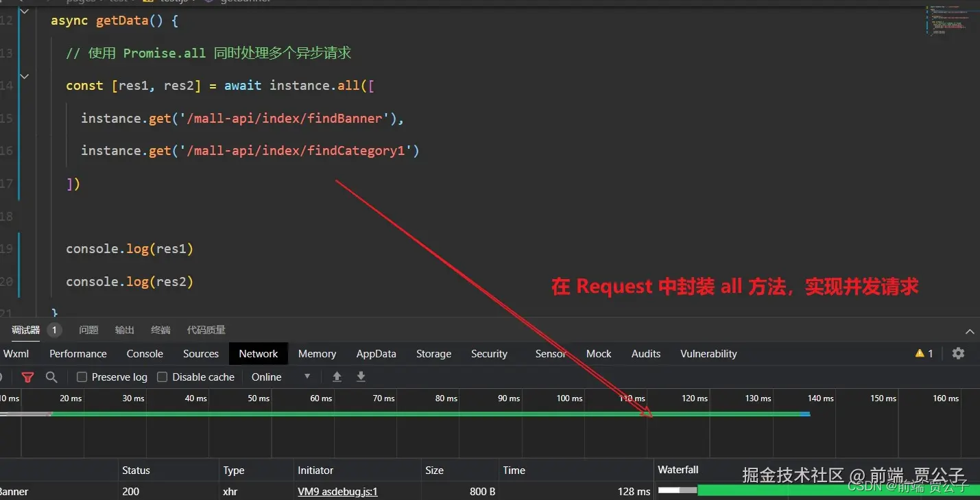
Task: Switch to the Mock tab
Action: 599,354
